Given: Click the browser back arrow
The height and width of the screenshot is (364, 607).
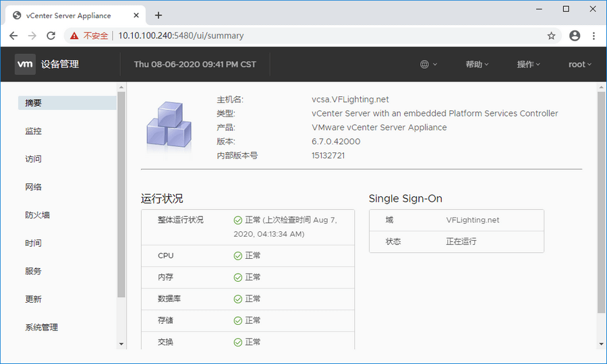Looking at the screenshot, I should 13,36.
